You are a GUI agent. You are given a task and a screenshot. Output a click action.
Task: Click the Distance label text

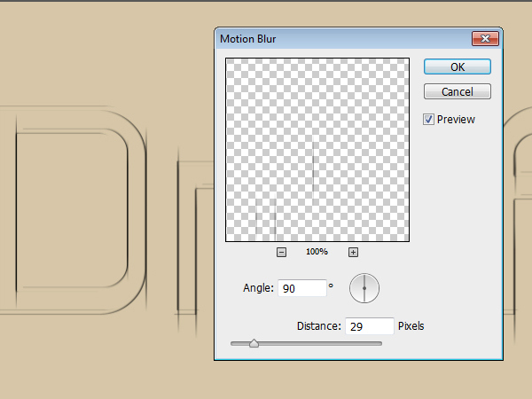318,326
